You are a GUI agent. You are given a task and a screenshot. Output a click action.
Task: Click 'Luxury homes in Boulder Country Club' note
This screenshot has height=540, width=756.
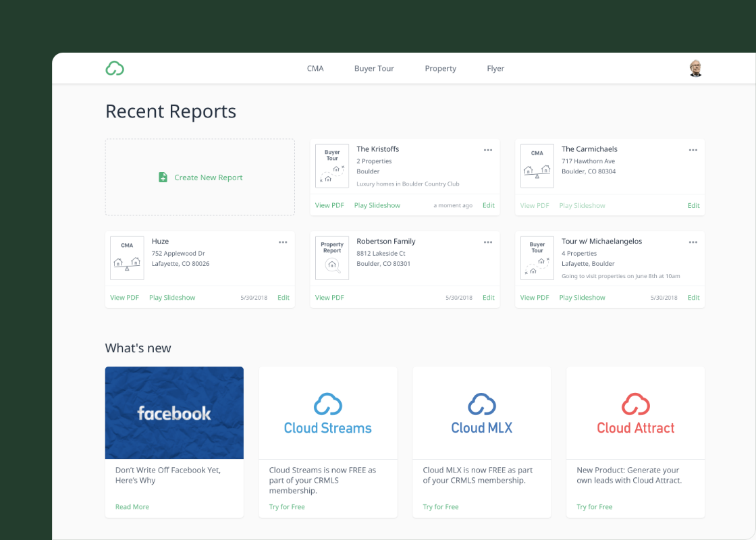408,184
